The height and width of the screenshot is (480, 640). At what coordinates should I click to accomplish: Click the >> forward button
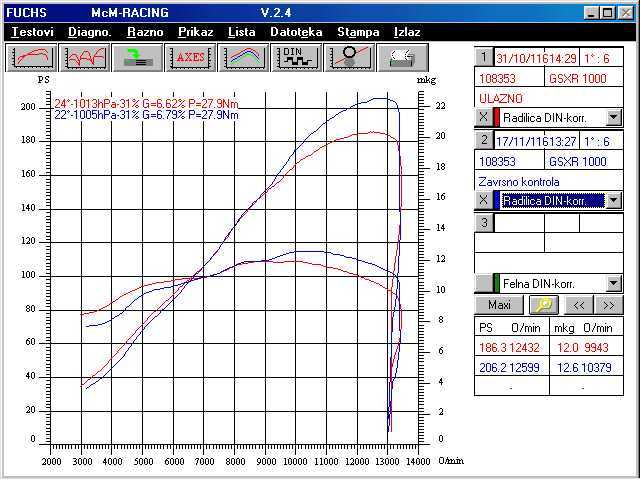click(x=607, y=305)
